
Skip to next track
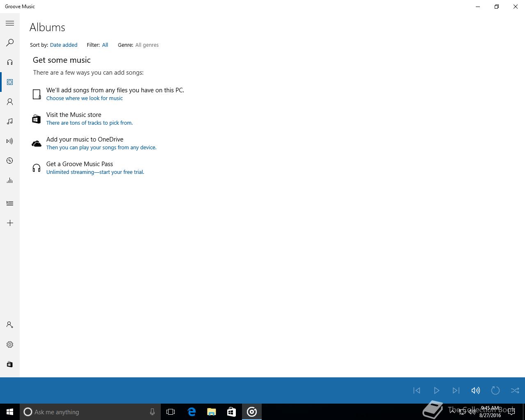point(456,390)
